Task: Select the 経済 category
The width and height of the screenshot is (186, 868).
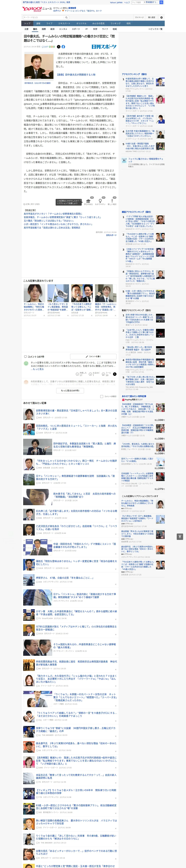Action: click(x=52, y=29)
